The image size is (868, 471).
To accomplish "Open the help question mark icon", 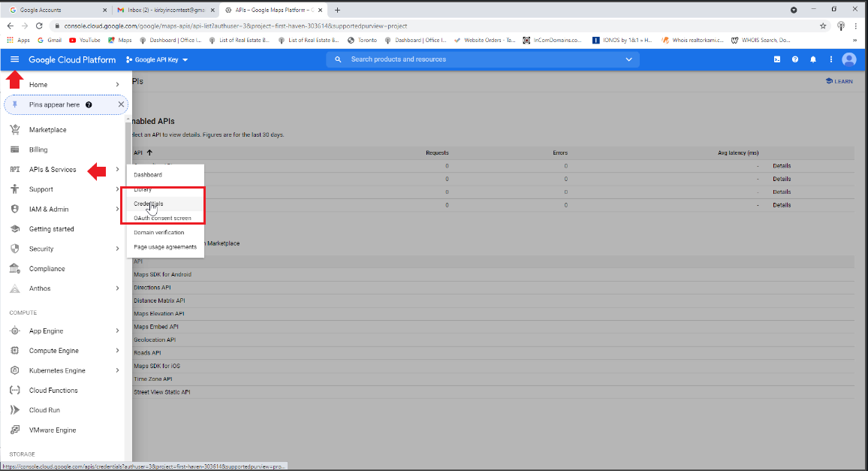I will (795, 59).
